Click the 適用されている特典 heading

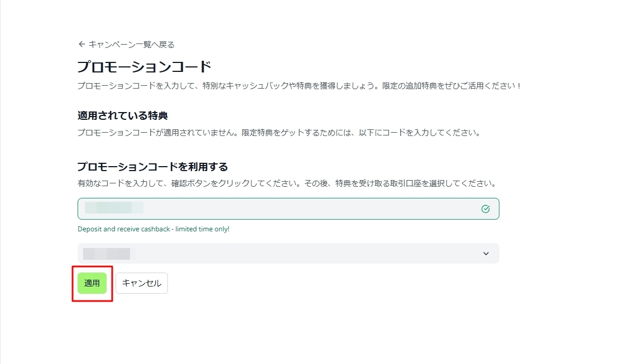[x=122, y=115]
